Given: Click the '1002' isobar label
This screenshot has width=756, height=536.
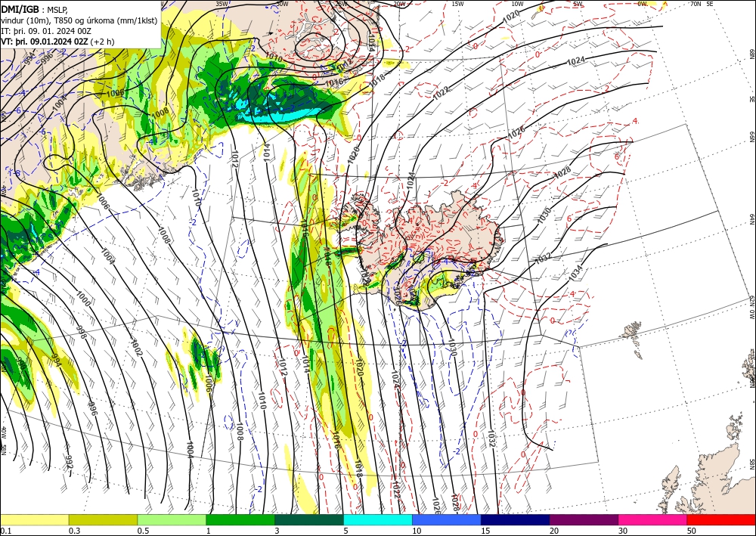Looking at the screenshot, I should pyautogui.click(x=137, y=348).
